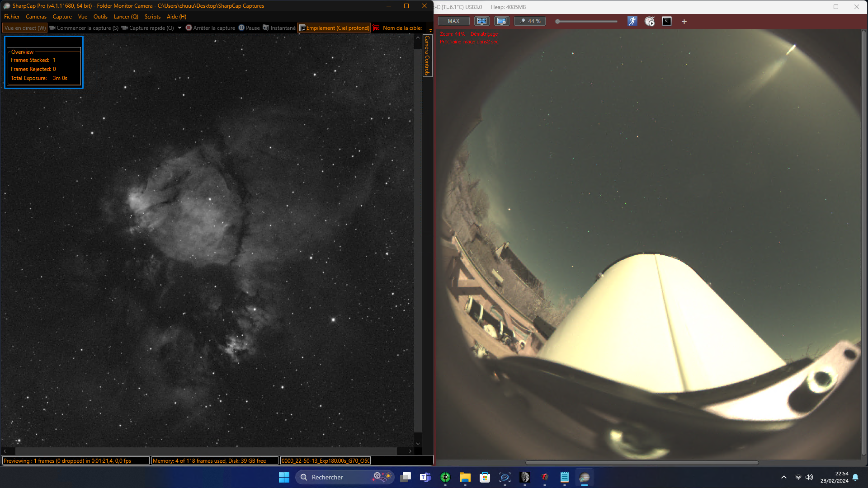Open Task View in the taskbar
The height and width of the screenshot is (488, 868).
coord(406,477)
